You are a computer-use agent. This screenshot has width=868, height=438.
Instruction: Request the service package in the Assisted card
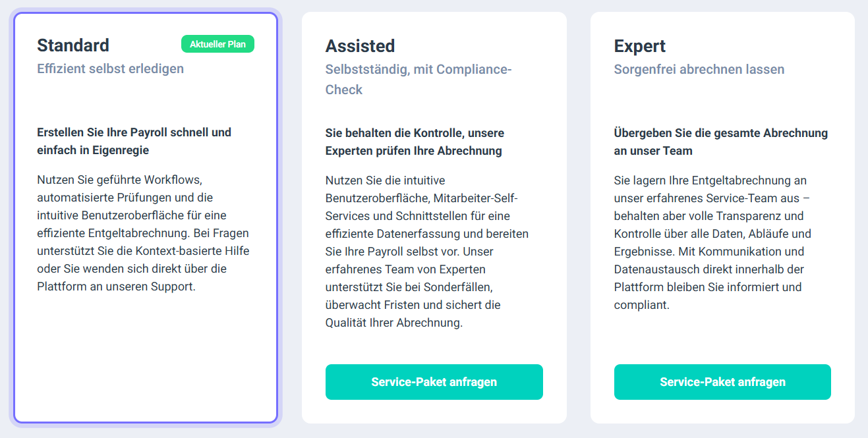point(434,382)
